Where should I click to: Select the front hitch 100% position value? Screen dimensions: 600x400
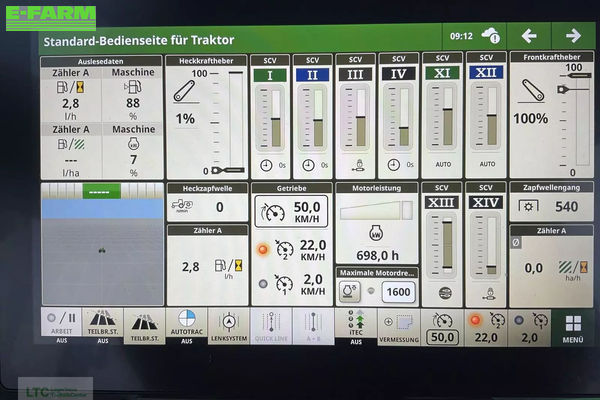(x=530, y=119)
